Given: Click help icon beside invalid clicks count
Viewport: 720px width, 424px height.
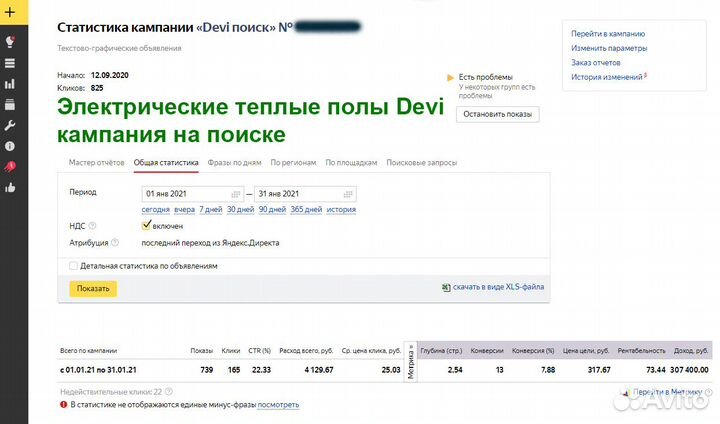Looking at the screenshot, I should pyautogui.click(x=169, y=392).
